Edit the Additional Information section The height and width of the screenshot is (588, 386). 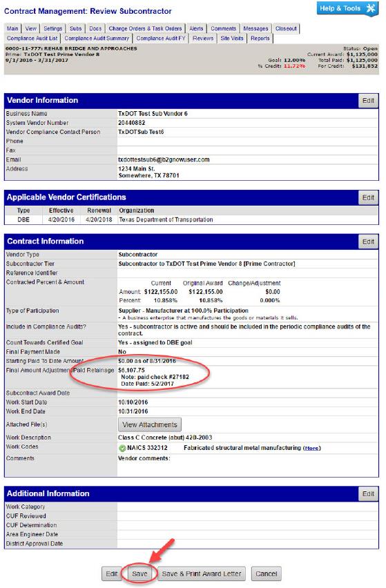tap(368, 494)
